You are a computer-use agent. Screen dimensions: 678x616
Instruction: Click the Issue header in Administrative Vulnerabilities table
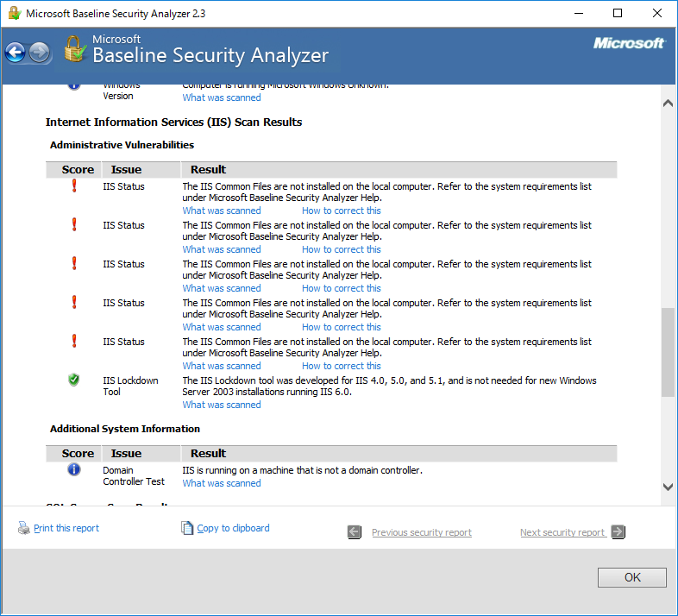126,170
